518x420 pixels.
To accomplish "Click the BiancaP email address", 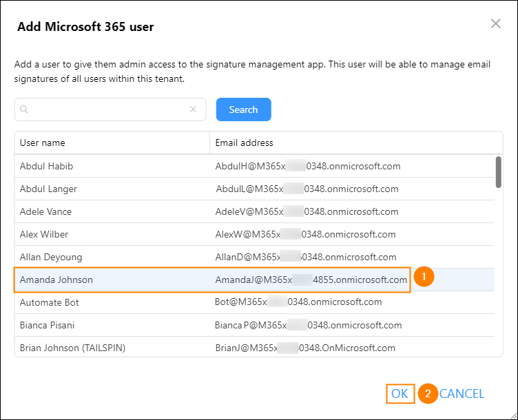I will (308, 325).
